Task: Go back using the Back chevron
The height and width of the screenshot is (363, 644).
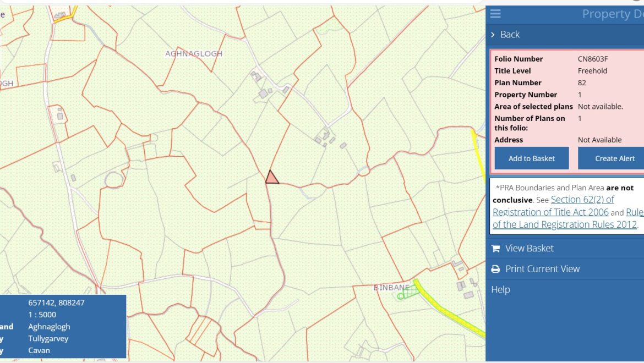Action: click(x=493, y=35)
